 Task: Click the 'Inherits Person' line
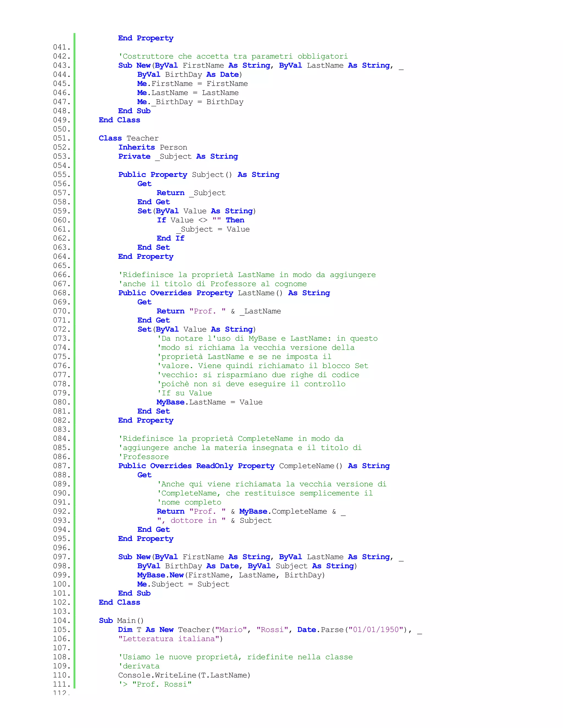pyautogui.click(x=152, y=147)
